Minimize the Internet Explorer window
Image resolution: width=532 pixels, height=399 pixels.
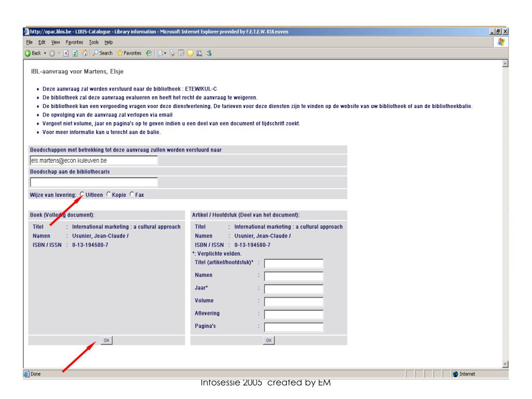click(x=493, y=32)
